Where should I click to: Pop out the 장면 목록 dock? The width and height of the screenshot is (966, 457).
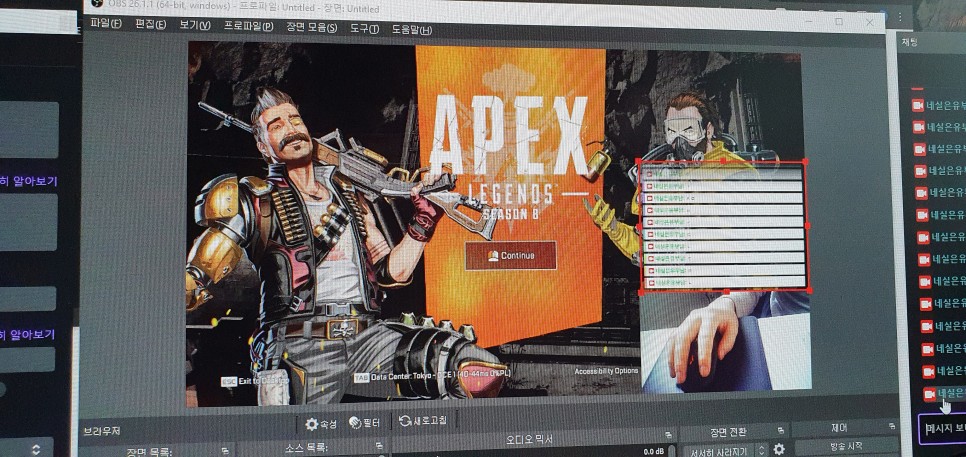point(224,450)
